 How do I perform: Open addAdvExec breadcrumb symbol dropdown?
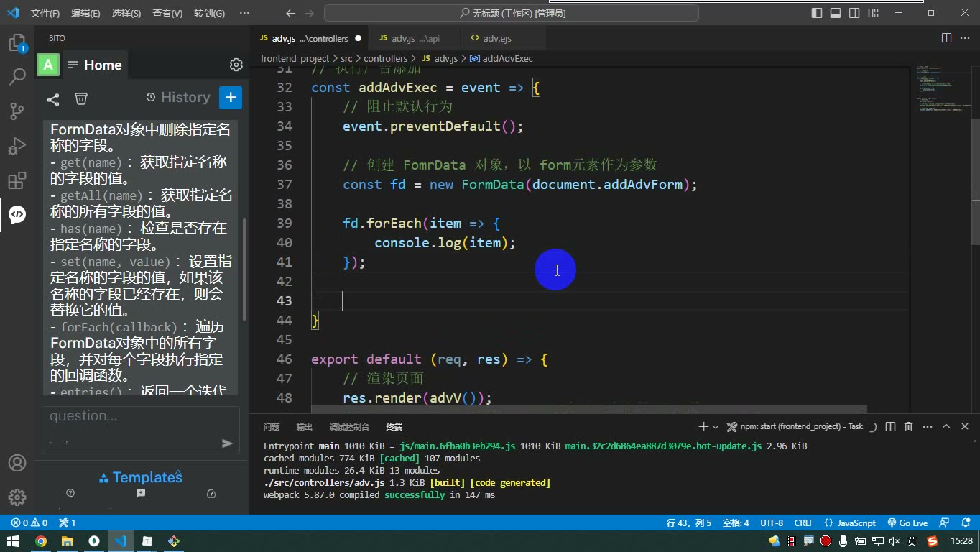[501, 58]
